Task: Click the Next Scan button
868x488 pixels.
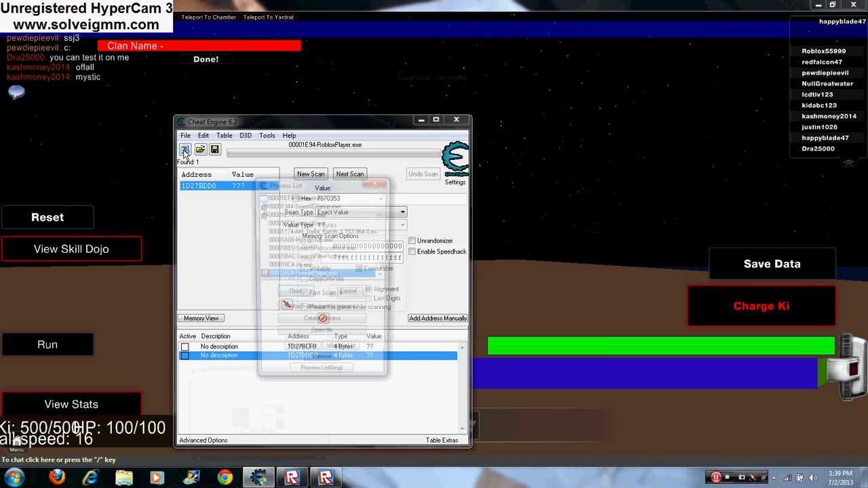Action: click(x=350, y=174)
